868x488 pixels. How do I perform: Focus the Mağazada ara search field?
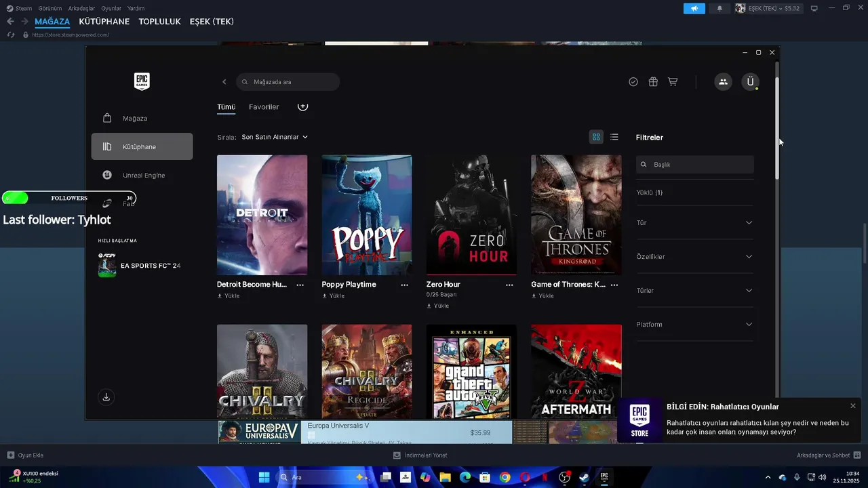click(288, 82)
